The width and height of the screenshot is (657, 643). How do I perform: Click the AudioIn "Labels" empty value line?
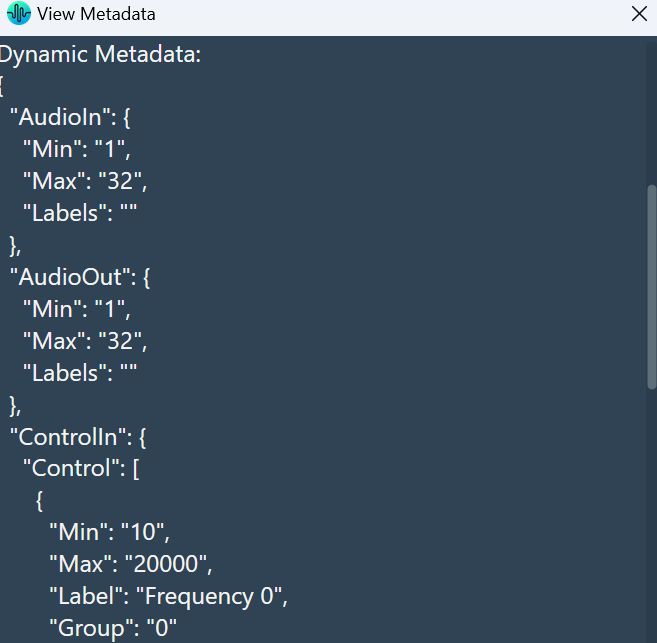[x=80, y=213]
